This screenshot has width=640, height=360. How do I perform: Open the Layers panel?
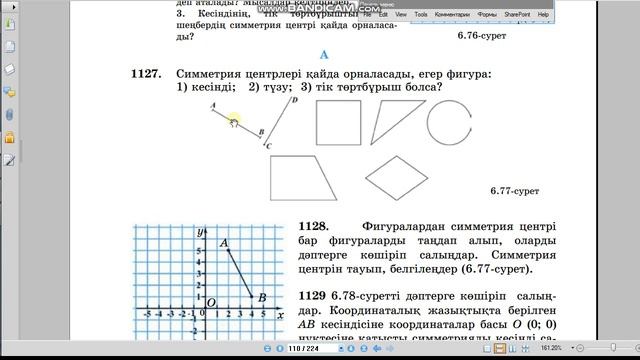tap(10, 69)
